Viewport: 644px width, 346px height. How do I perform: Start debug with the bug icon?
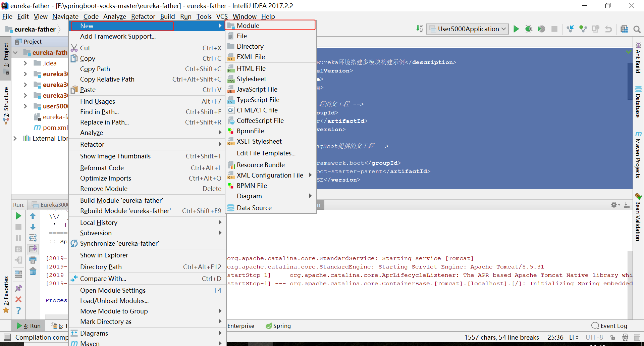pos(529,29)
